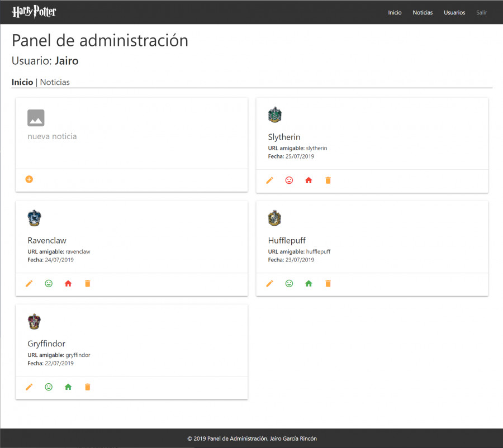
Task: Edit the Hufflepuff entry with pencil icon
Action: tap(270, 283)
